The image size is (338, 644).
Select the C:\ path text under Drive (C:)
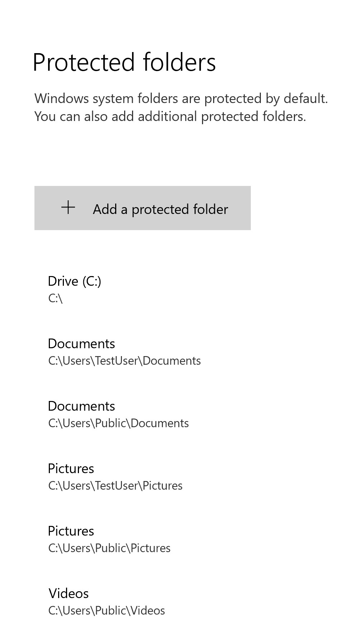(56, 297)
